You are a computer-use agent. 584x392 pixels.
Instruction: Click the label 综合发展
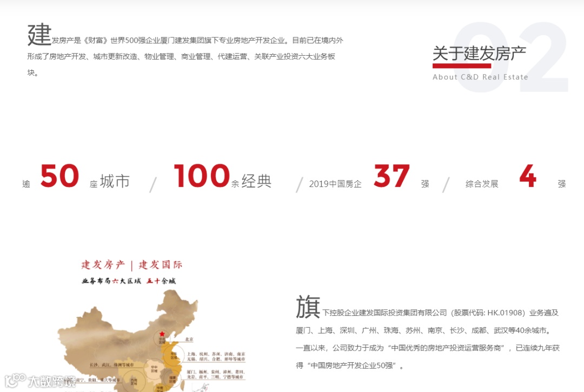(482, 184)
